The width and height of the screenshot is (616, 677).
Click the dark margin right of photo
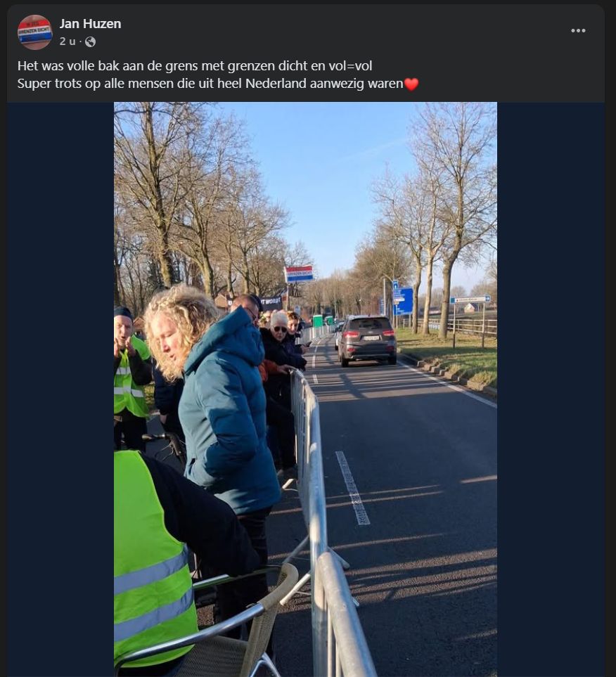(x=551, y=389)
